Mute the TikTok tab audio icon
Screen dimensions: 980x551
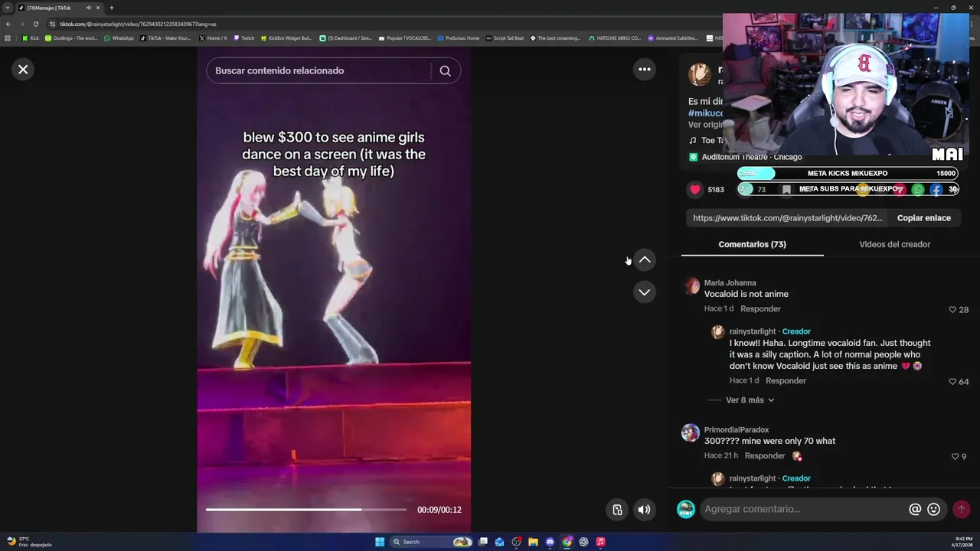coord(88,8)
